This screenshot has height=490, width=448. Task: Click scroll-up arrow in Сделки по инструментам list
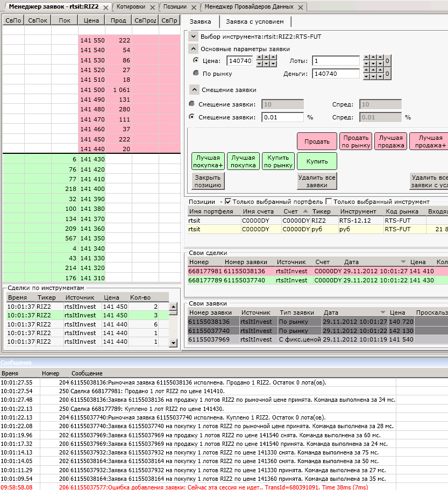click(173, 306)
